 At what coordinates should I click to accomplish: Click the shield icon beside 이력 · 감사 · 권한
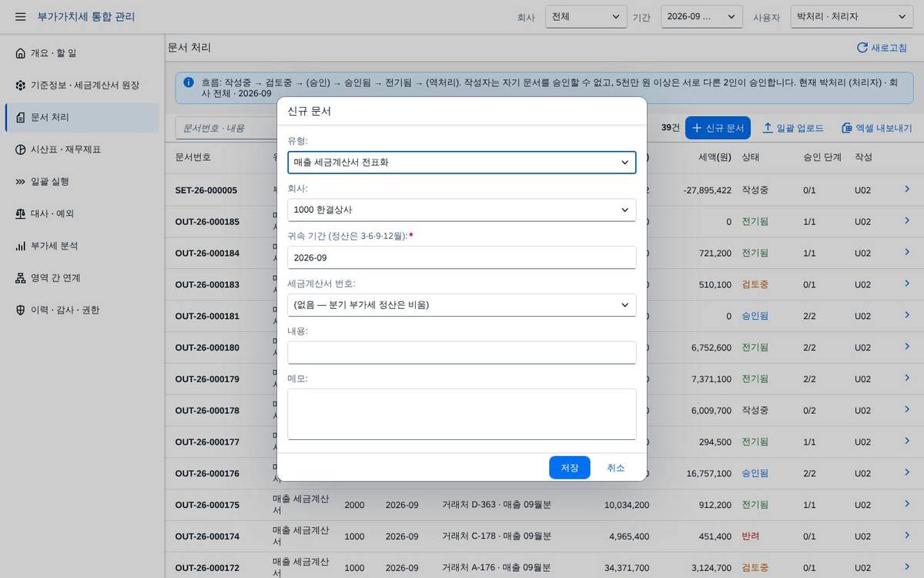click(20, 310)
